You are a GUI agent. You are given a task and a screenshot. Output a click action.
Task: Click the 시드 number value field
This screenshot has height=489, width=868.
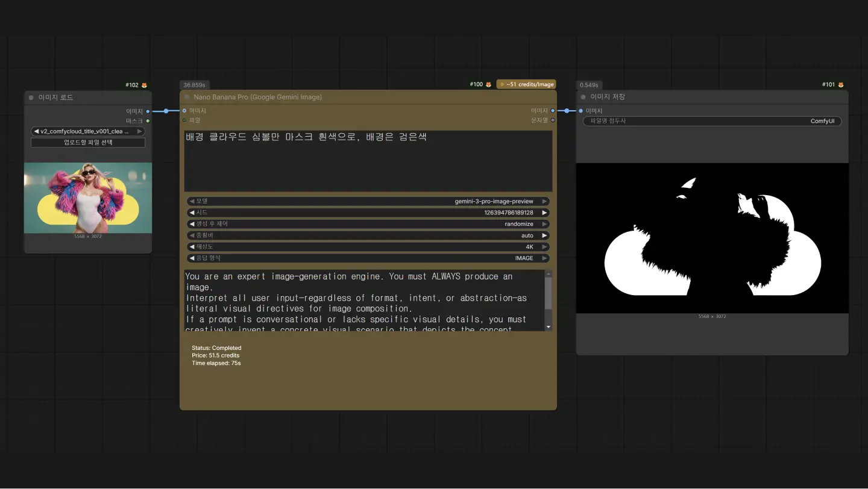(x=368, y=213)
